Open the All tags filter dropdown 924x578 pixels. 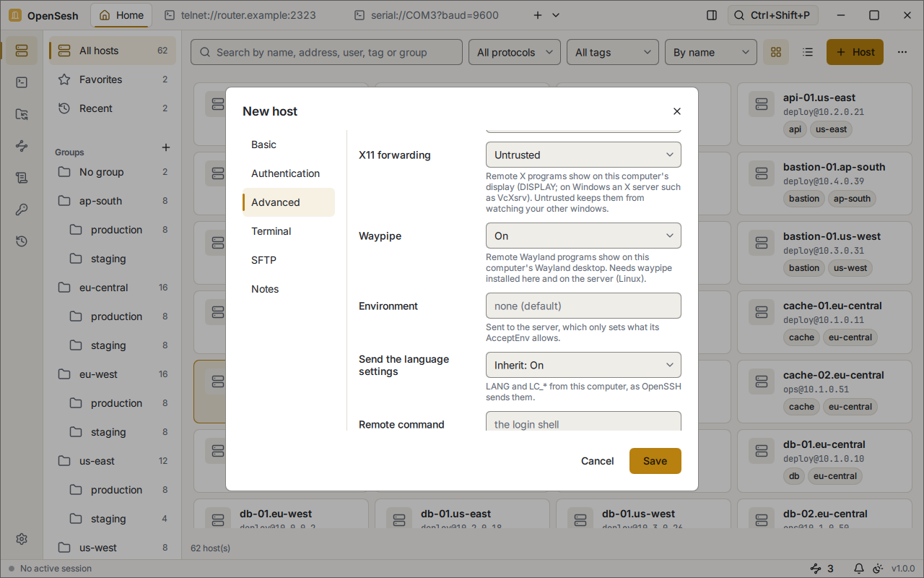click(x=613, y=52)
